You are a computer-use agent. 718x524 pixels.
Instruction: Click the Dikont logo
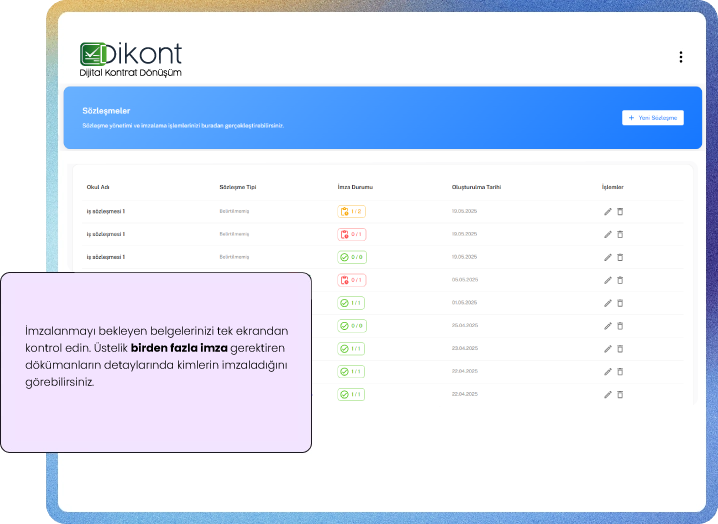(x=131, y=60)
